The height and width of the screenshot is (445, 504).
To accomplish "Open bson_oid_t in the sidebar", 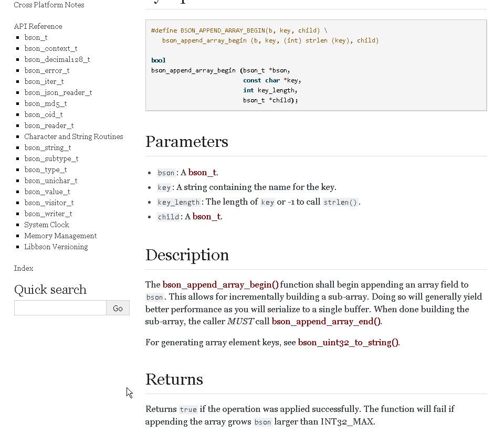I will pos(44,114).
